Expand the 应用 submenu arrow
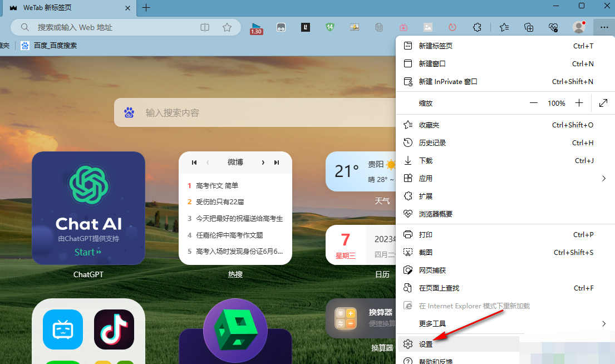Screen dimensions: 615x364 coord(604,178)
